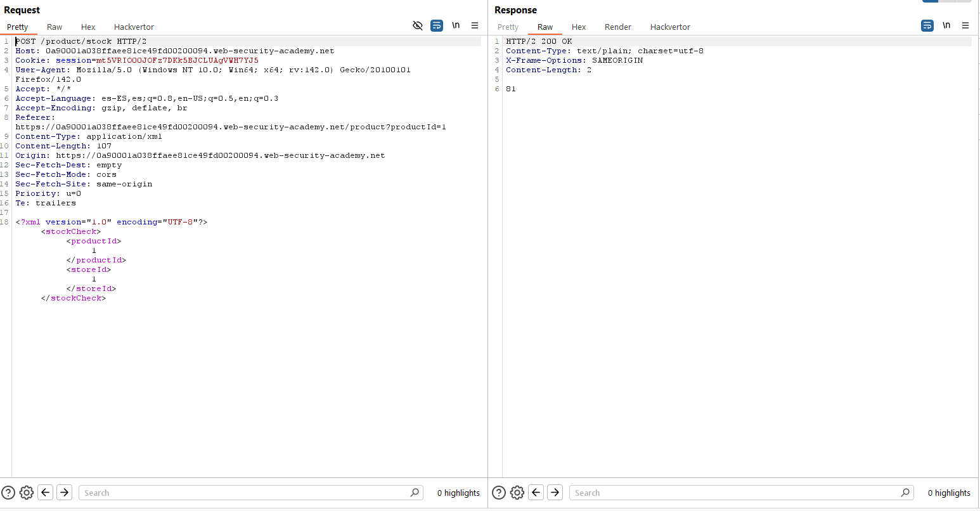Image resolution: width=980 pixels, height=511 pixels.
Task: Open search settings gear below Request panel
Action: point(27,493)
